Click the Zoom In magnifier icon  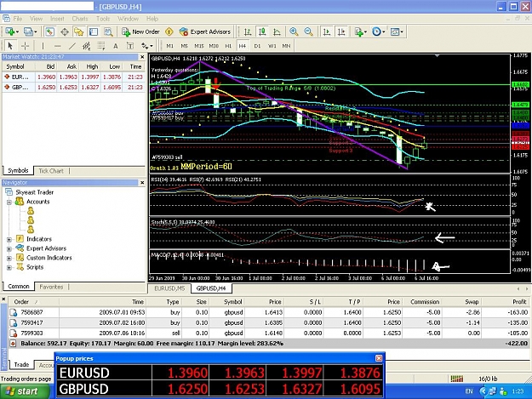point(294,31)
